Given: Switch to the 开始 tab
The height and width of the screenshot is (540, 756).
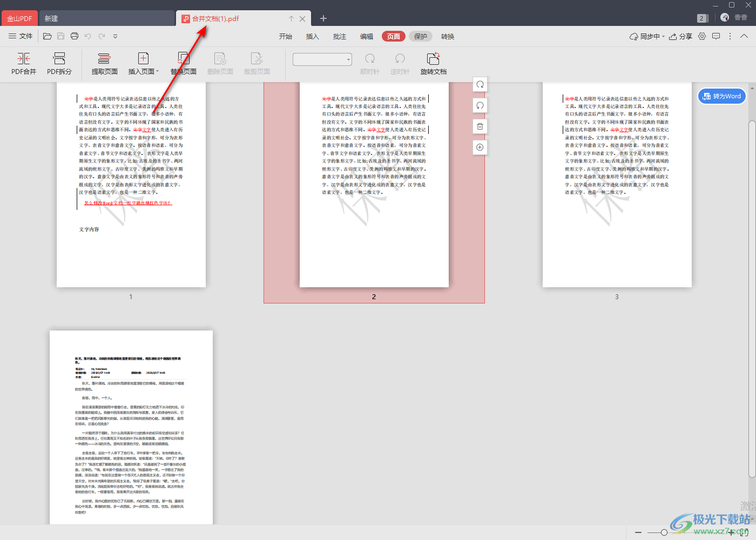Looking at the screenshot, I should click(286, 36).
